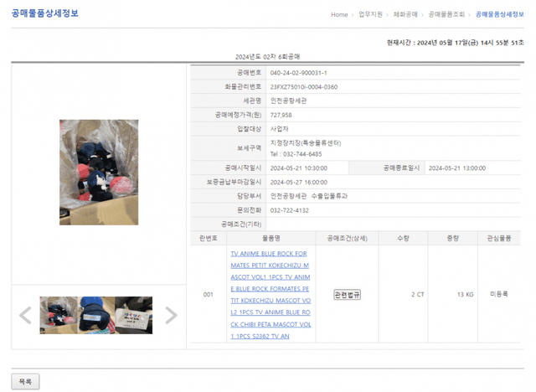The height and width of the screenshot is (392, 536).
Task: Select the middle thumbnail in the photo strip
Action: [x=98, y=316]
